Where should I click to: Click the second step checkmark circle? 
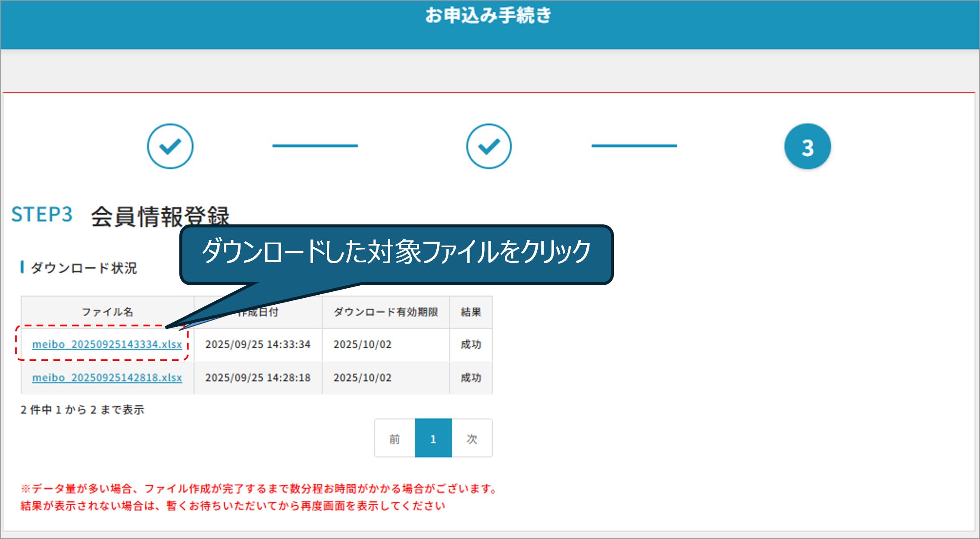click(x=488, y=146)
